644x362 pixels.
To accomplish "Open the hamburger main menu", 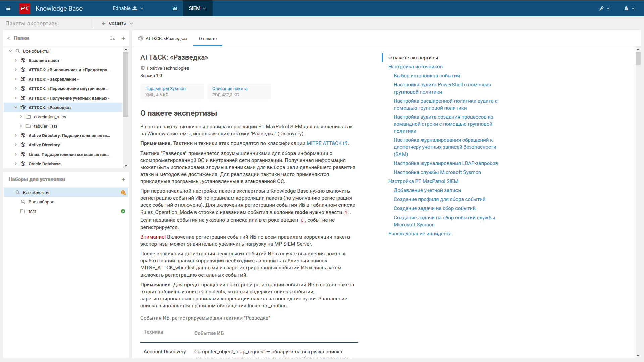I will point(8,8).
